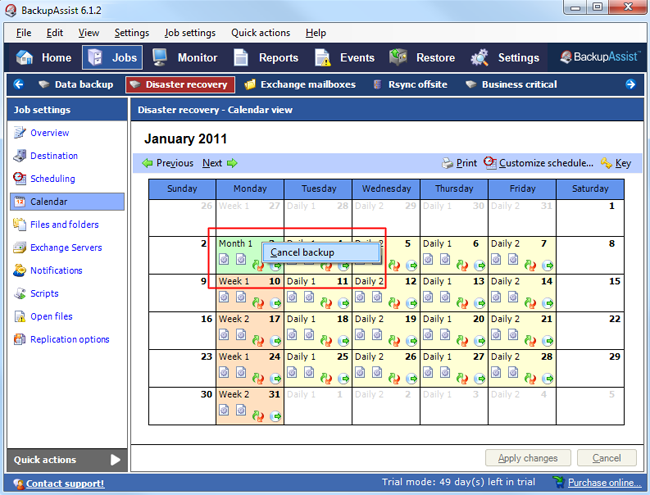Screen dimensions: 650x495
Task: Click second disk icon on Thursday 27
Action: click(x=445, y=372)
